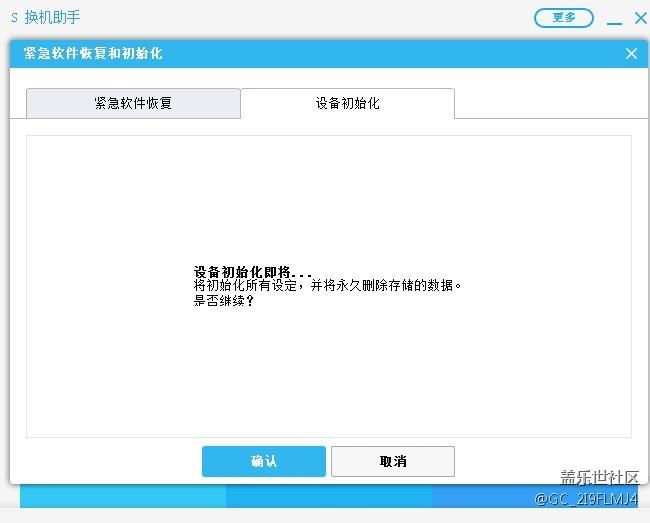Click the 确认 confirm button
This screenshot has width=650, height=523.
pos(264,461)
